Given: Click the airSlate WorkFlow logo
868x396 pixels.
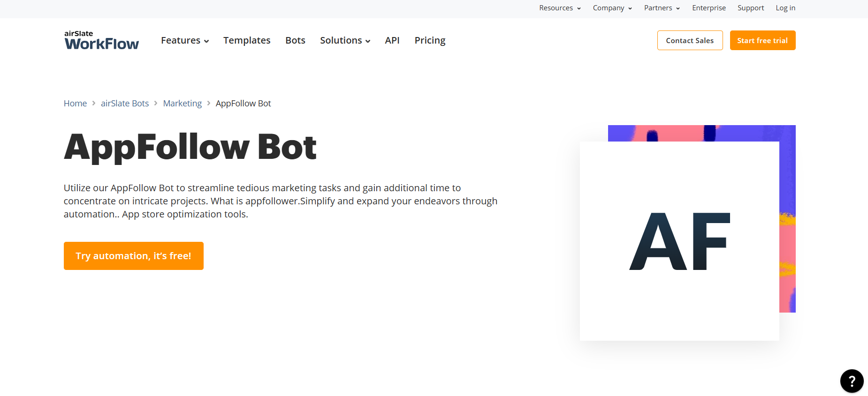Looking at the screenshot, I should (101, 40).
